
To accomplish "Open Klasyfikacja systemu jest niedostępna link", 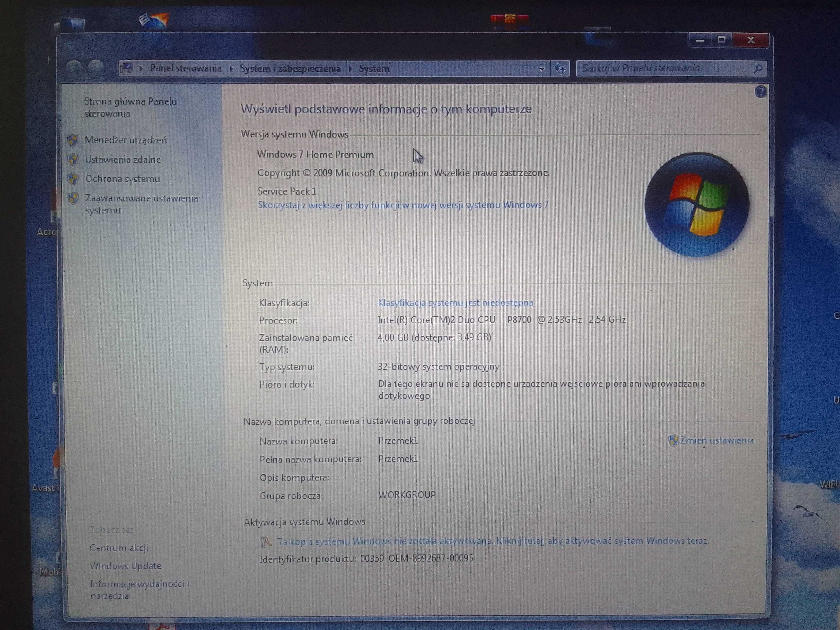I will tap(455, 303).
